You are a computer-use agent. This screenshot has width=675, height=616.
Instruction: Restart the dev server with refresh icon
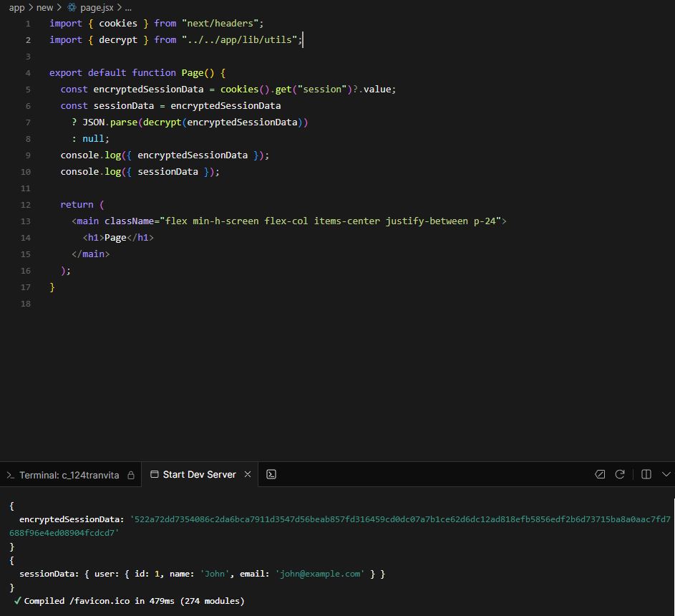pyautogui.click(x=620, y=474)
